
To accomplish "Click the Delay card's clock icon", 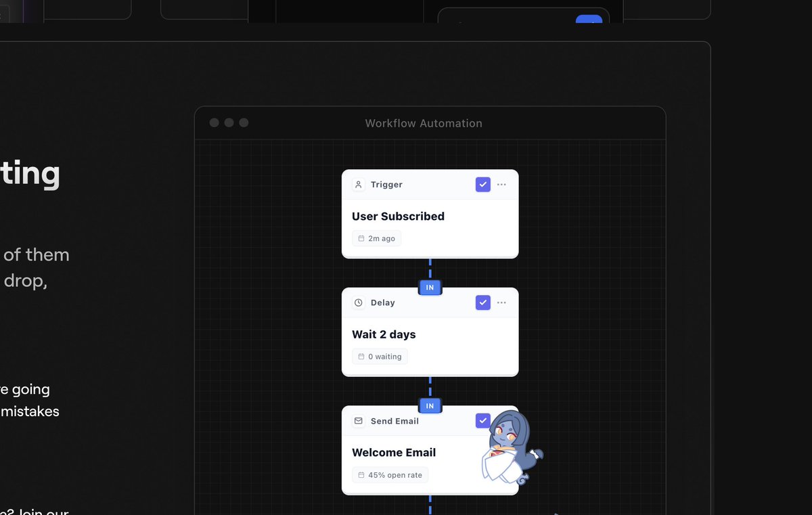I will 359,303.
